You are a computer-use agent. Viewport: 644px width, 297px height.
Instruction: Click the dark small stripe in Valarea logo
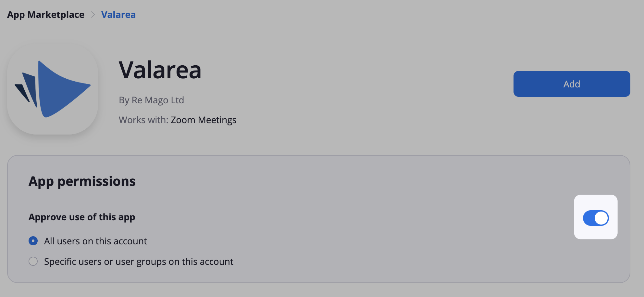pos(22,93)
